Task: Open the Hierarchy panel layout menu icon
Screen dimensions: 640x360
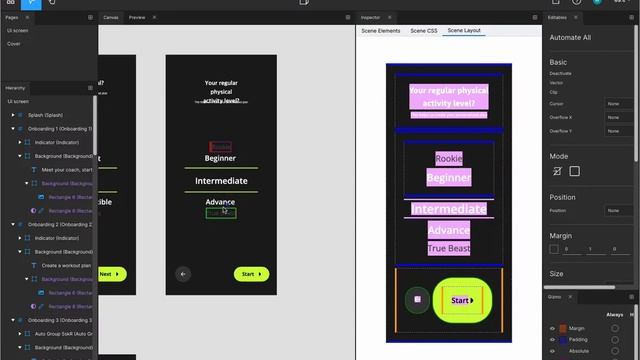Action: pos(90,88)
